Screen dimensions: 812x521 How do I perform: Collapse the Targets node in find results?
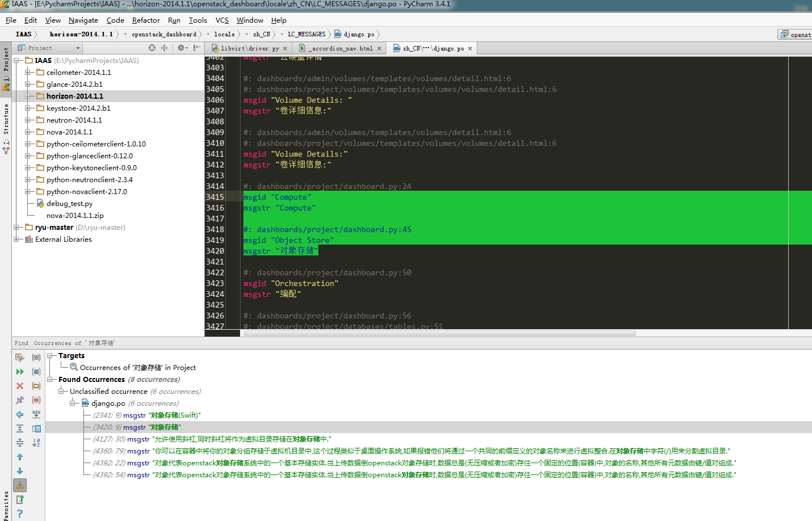click(x=50, y=355)
